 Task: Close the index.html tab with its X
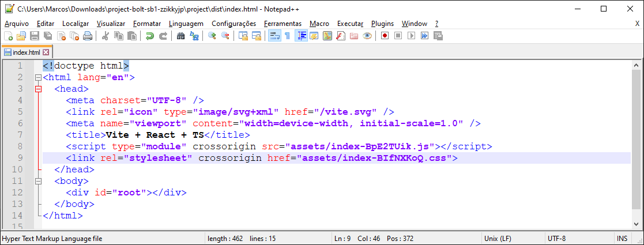[46, 52]
